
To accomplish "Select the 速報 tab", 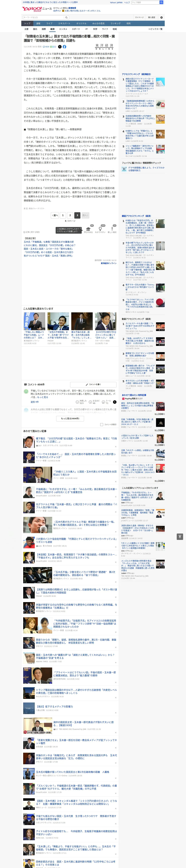I will click(x=38, y=23).
